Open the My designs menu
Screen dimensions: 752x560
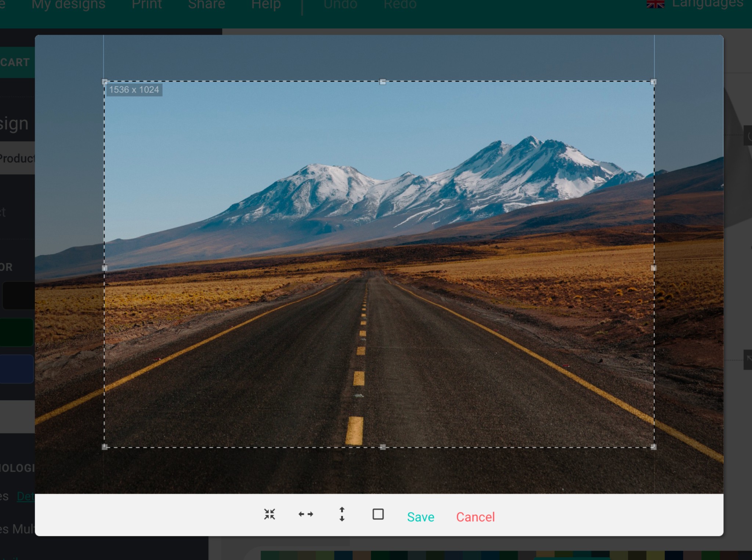(68, 4)
